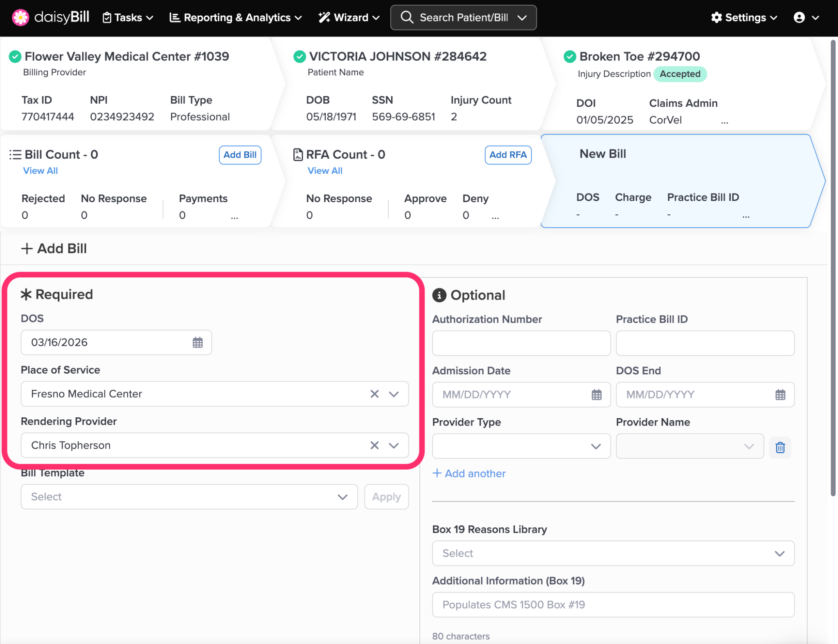This screenshot has width=838, height=644.
Task: Open DOS End calendar icon
Action: tap(780, 395)
